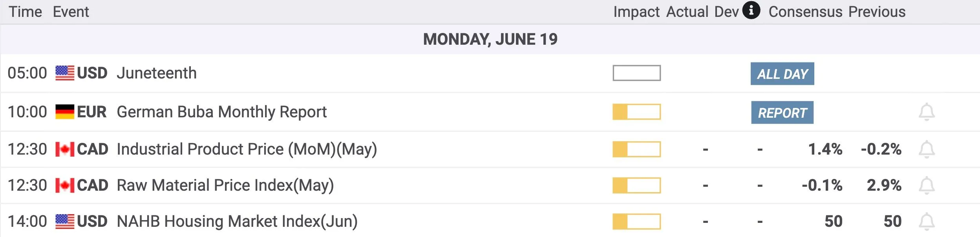Click US flag on NAHB Housing Market row

[65, 221]
